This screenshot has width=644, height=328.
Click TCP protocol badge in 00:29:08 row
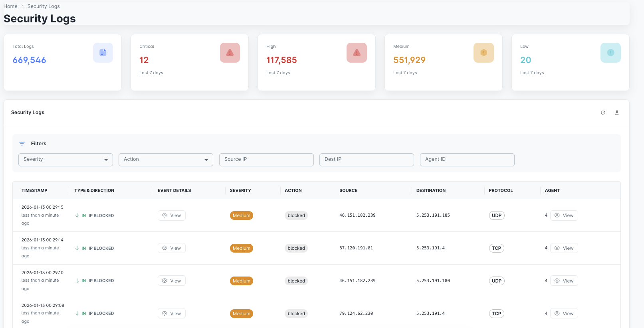[x=497, y=314]
